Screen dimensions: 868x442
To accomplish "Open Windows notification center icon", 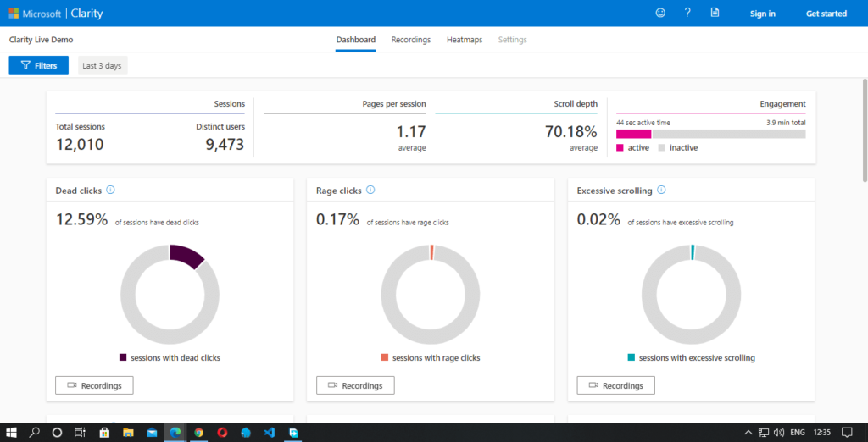I will (x=847, y=433).
